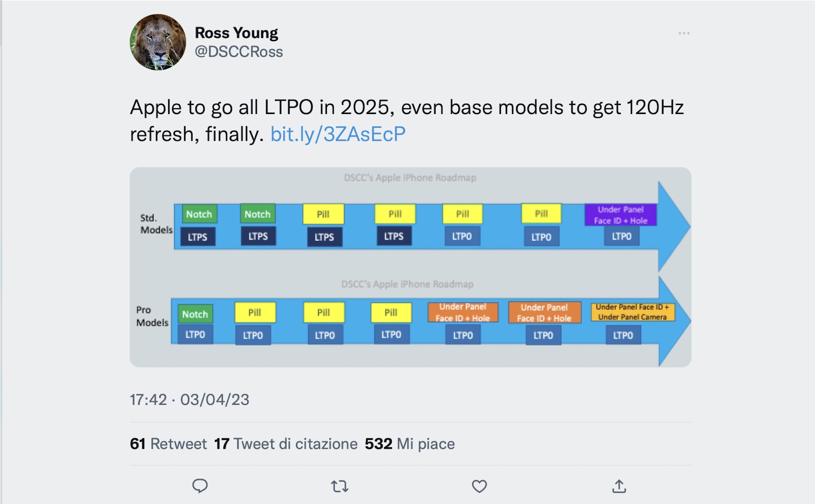Viewport: 815px width, 504px height.
Task: View the 61 Retweet list
Action: coord(168,444)
